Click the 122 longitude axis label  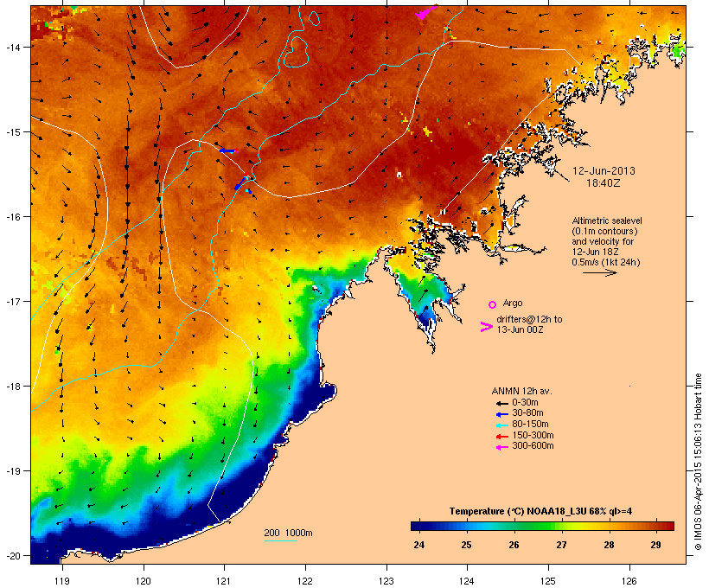pos(305,581)
